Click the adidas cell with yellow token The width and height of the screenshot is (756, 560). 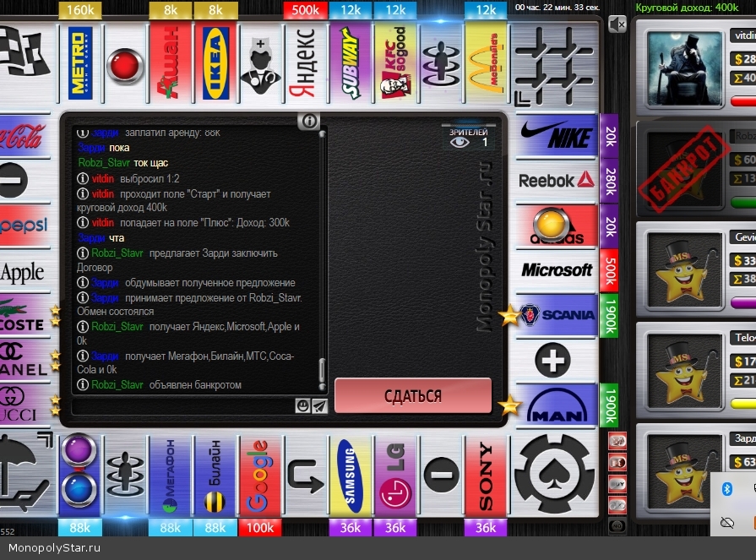[557, 226]
